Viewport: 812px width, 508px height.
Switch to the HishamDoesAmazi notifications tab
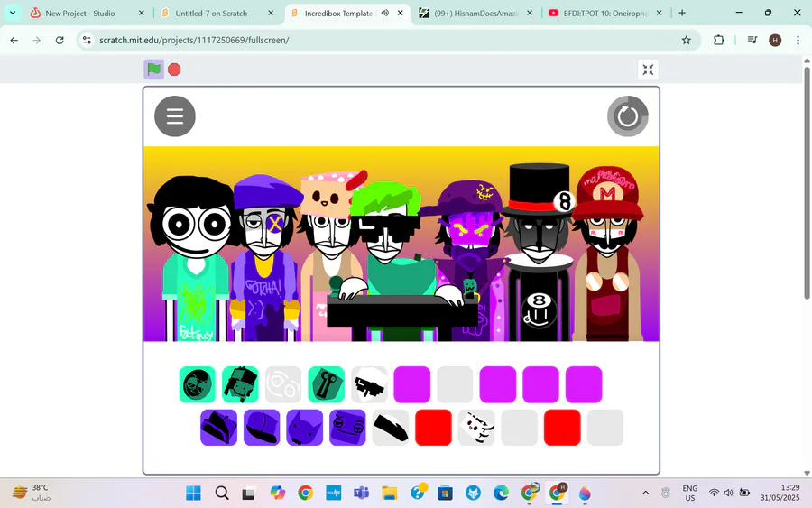pyautogui.click(x=476, y=14)
